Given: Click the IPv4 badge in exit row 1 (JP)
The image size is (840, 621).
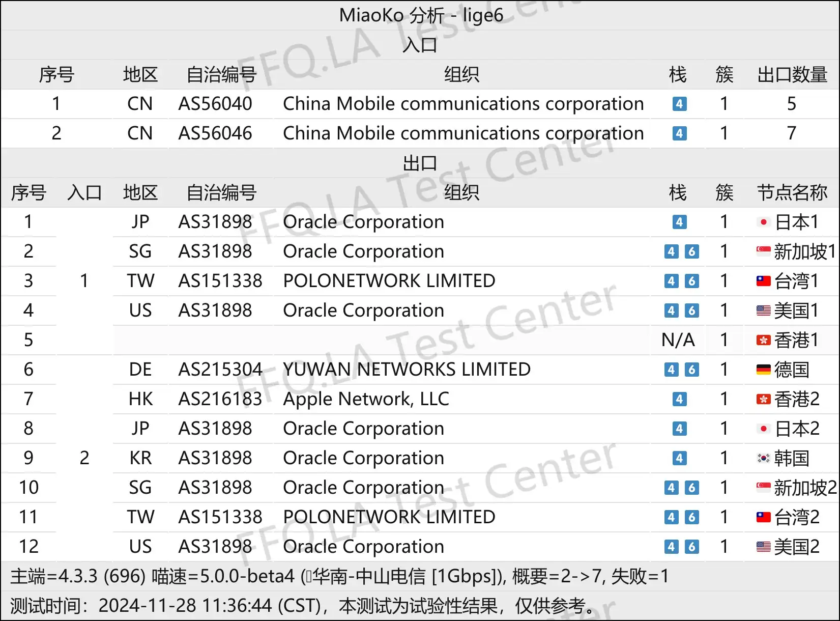Looking at the screenshot, I should click(679, 222).
